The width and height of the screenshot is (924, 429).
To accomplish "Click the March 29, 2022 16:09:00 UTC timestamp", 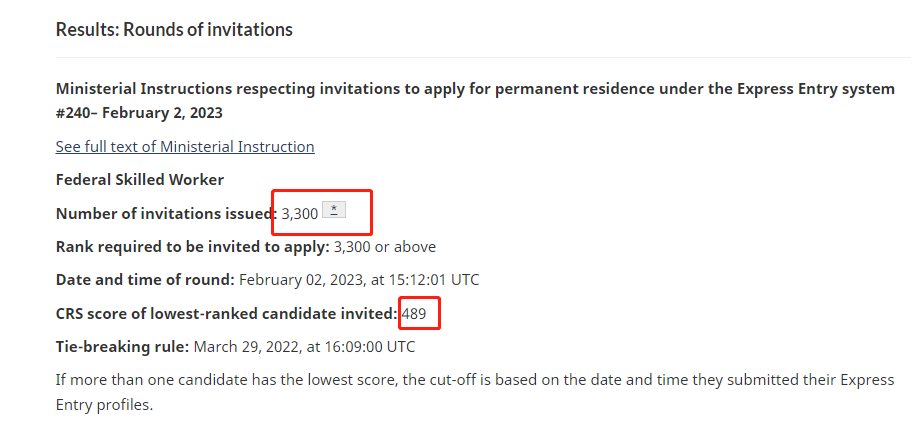I will coord(304,346).
